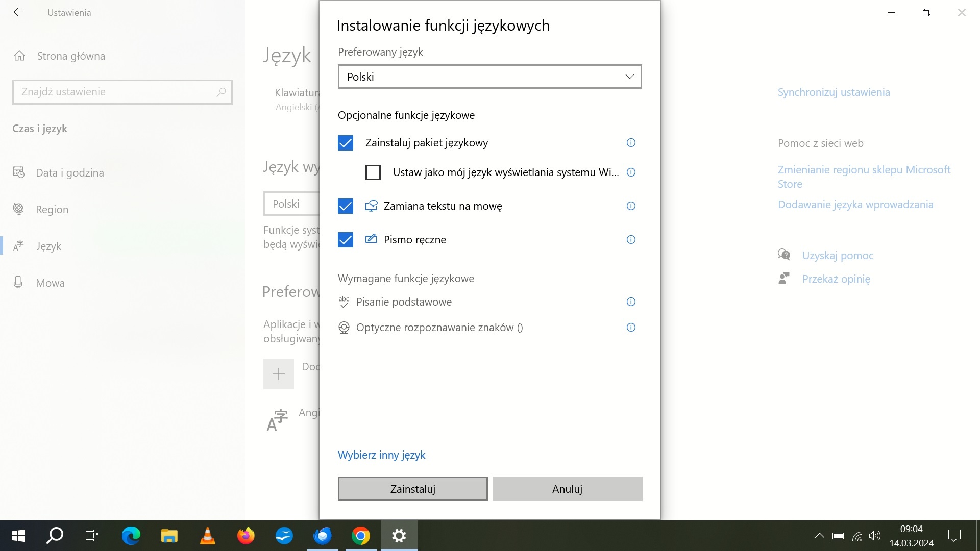
Task: Click the Anuluj button
Action: (567, 489)
